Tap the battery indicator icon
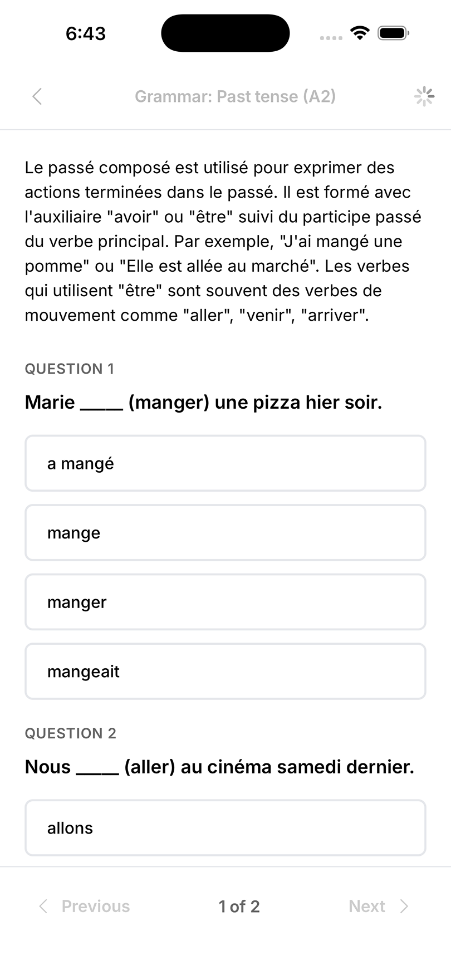The image size is (451, 980). point(393,33)
